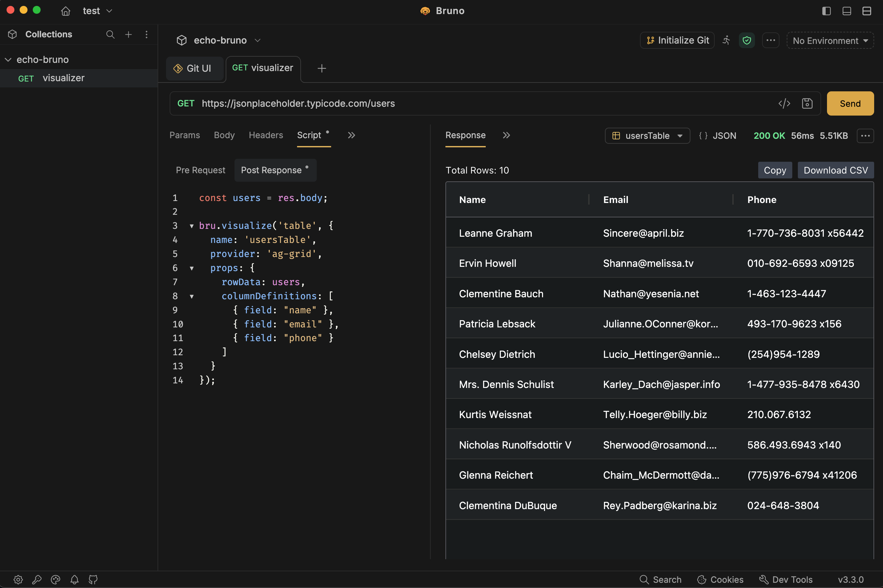The height and width of the screenshot is (588, 883).
Task: Switch to the Git UI tab
Action: tap(195, 68)
